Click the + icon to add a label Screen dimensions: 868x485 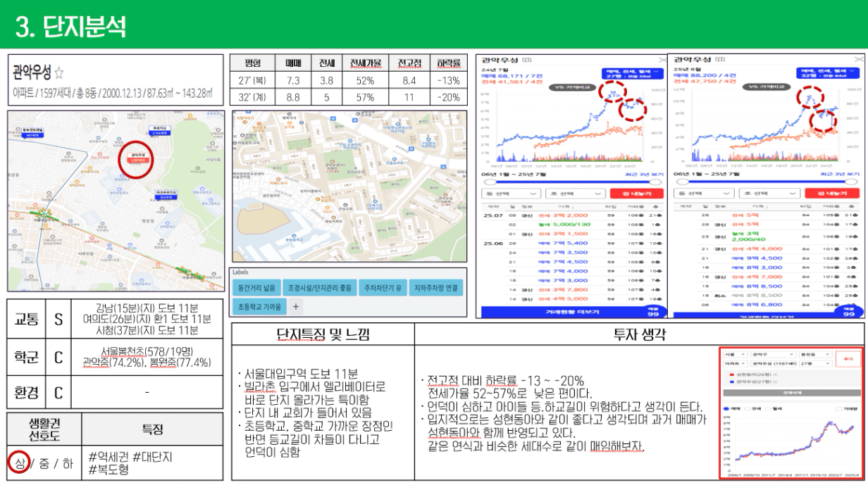[296, 306]
